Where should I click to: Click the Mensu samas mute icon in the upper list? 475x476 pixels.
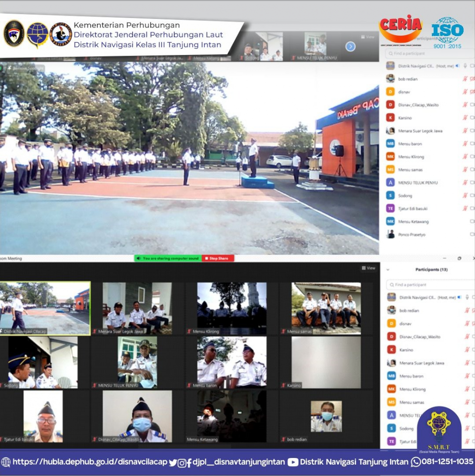465,170
